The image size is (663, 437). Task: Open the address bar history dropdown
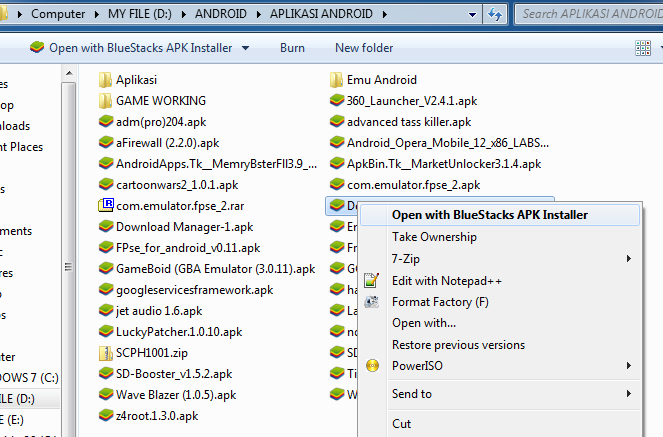pos(472,14)
